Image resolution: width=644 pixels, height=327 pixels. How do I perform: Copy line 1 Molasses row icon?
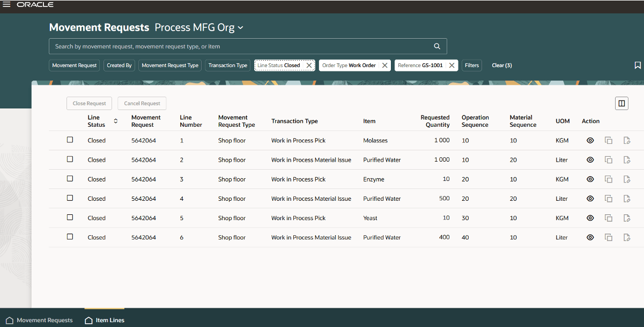click(x=609, y=141)
